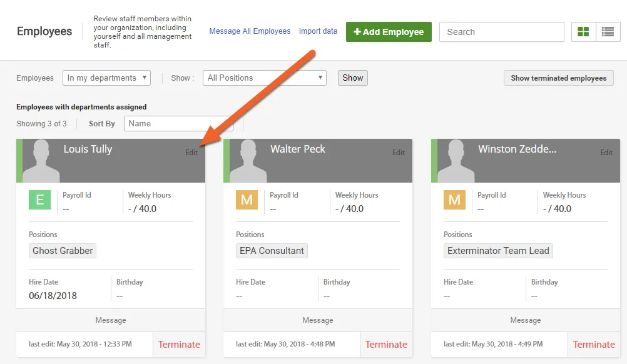
Task: Message Louis Tully
Action: click(x=111, y=320)
